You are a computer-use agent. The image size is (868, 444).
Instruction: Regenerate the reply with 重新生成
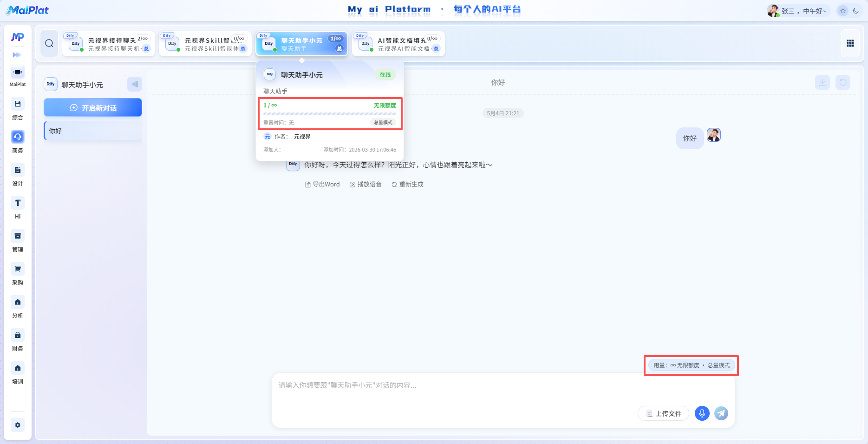407,185
